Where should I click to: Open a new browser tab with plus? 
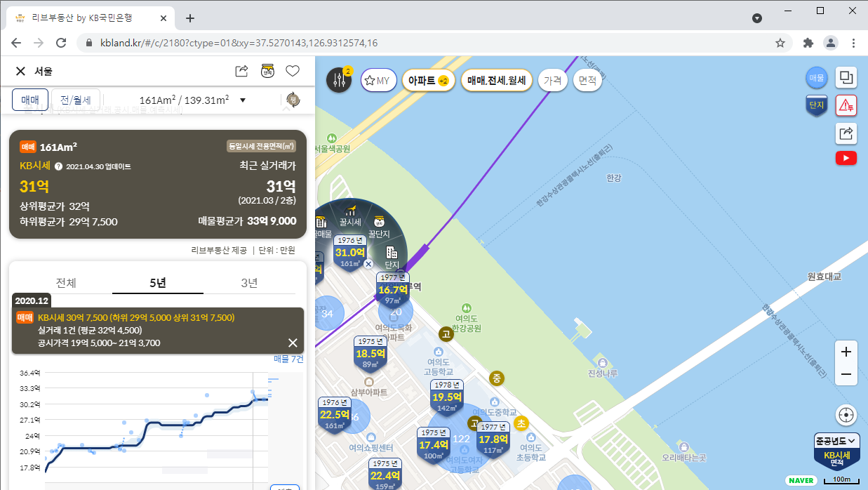tap(189, 18)
